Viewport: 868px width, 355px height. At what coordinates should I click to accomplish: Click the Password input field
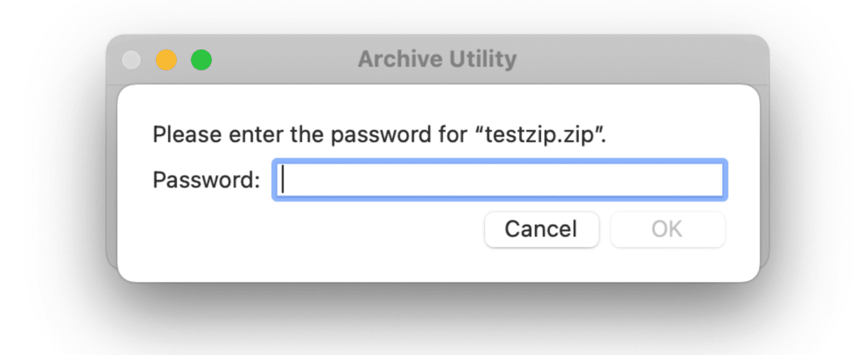[499, 179]
